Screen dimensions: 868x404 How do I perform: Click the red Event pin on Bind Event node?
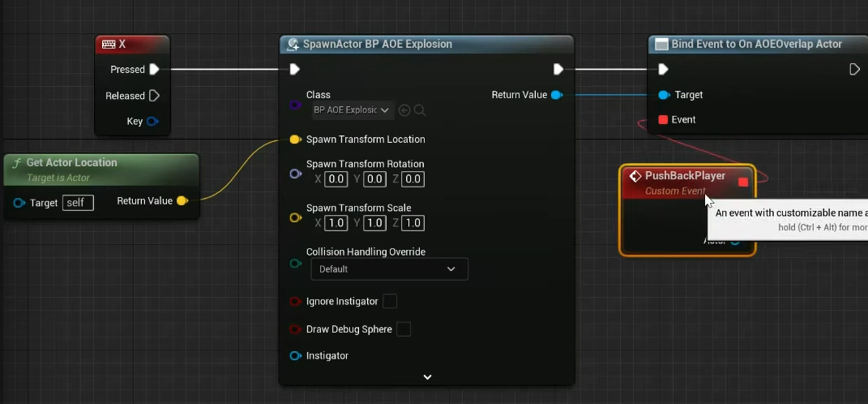[663, 120]
